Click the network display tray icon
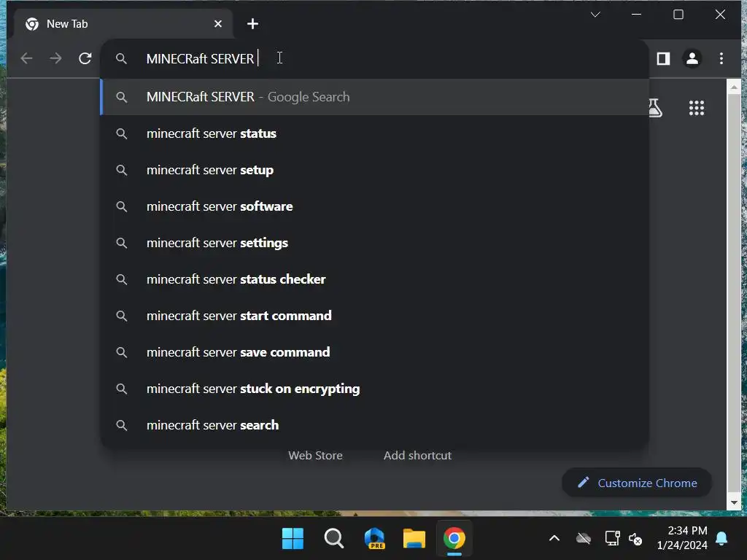747x560 pixels. 612,539
